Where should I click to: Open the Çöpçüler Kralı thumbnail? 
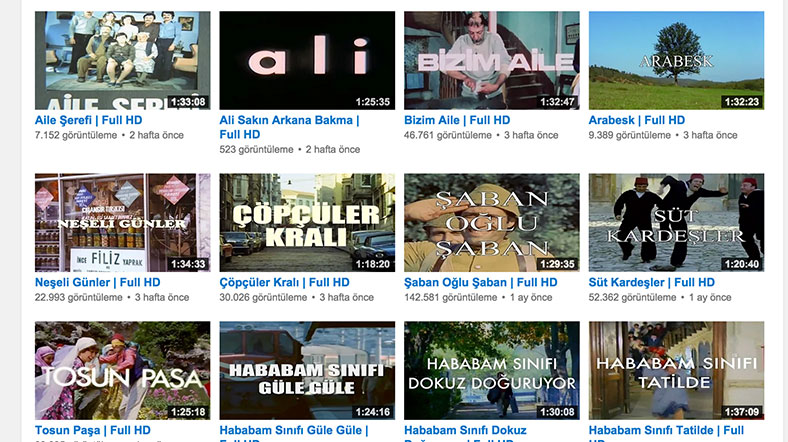307,223
